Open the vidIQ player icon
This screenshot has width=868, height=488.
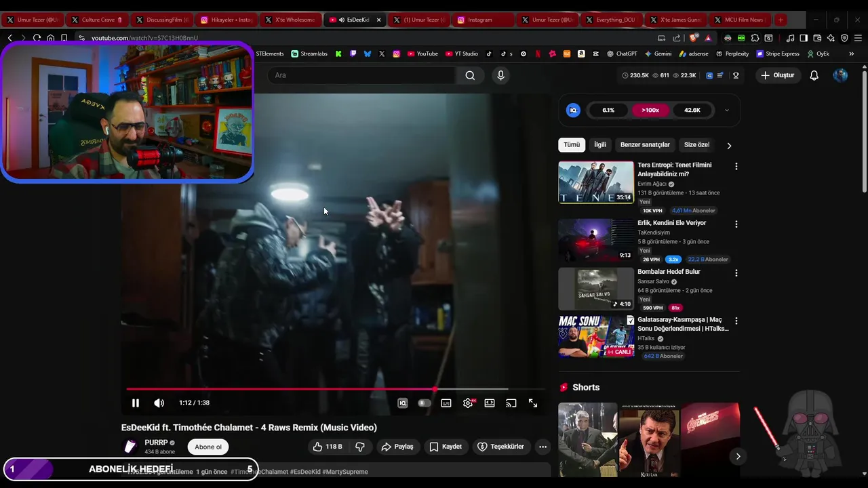[x=403, y=403]
